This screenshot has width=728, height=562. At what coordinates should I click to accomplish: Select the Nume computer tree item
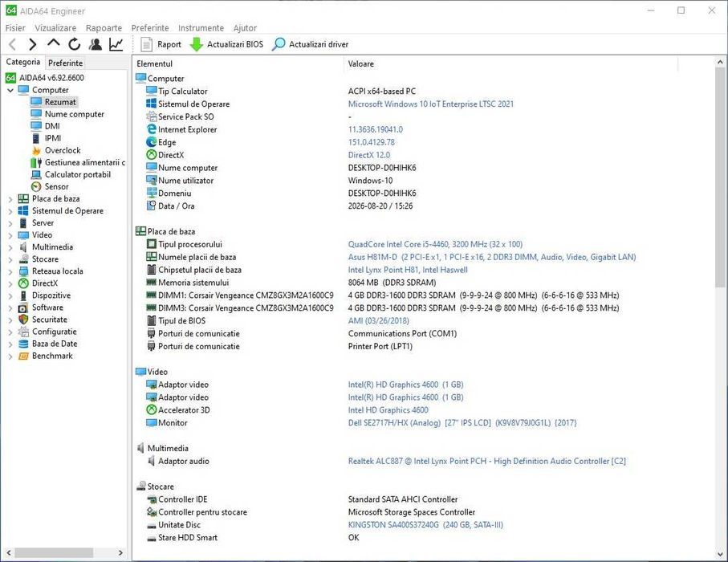click(75, 114)
